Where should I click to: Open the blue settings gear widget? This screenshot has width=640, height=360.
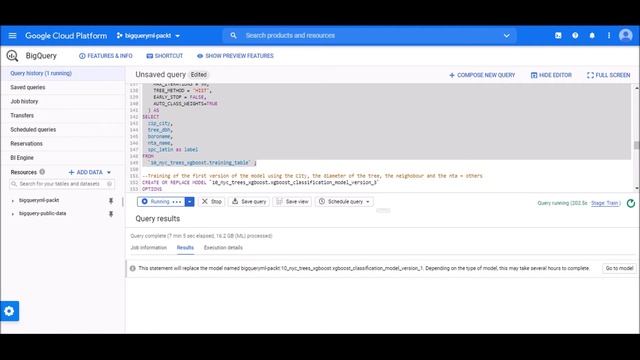point(9,311)
